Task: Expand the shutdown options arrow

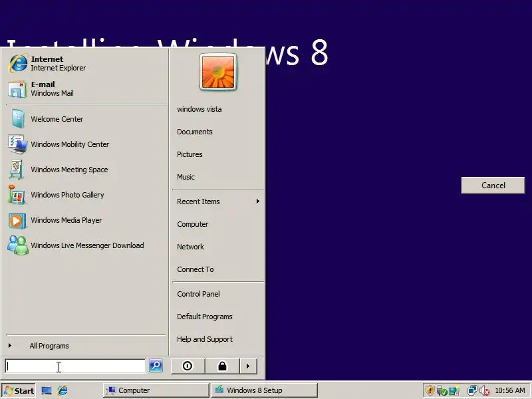Action: (248, 366)
